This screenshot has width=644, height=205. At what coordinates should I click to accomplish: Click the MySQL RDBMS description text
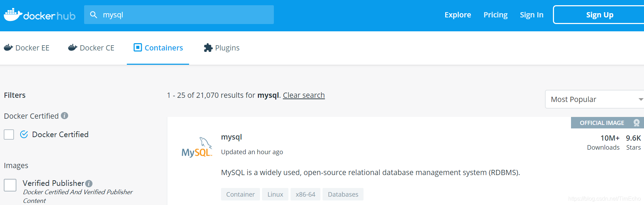(x=370, y=173)
